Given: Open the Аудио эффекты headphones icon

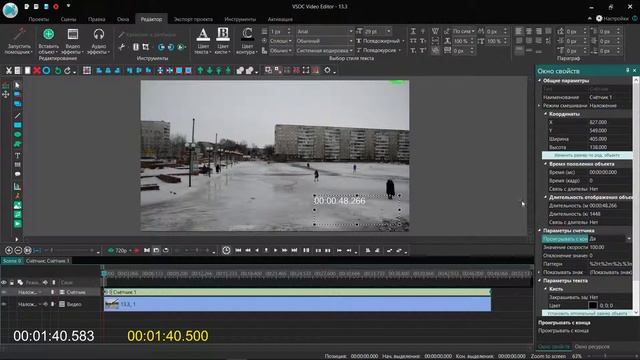Looking at the screenshot, I should (x=99, y=34).
